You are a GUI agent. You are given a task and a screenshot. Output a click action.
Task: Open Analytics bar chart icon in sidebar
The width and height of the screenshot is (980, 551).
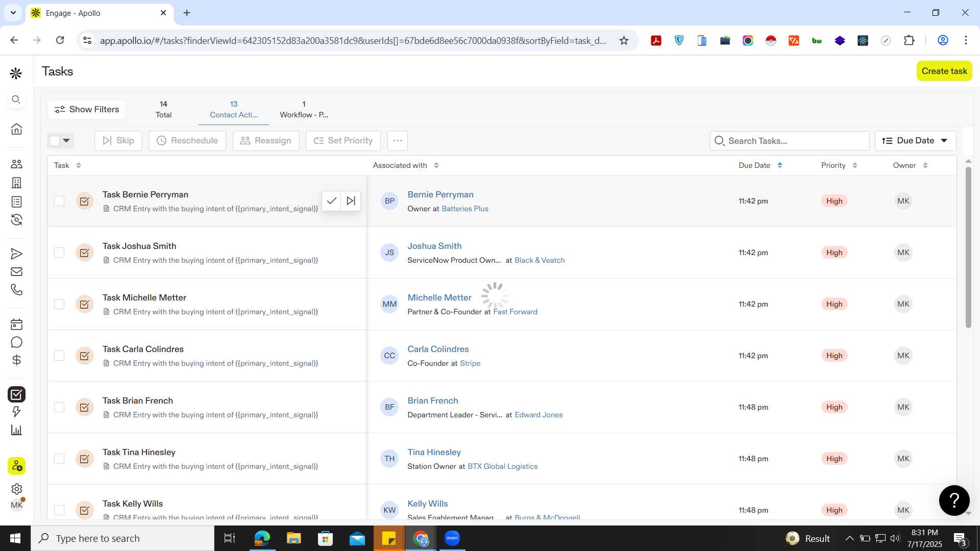coord(16,430)
